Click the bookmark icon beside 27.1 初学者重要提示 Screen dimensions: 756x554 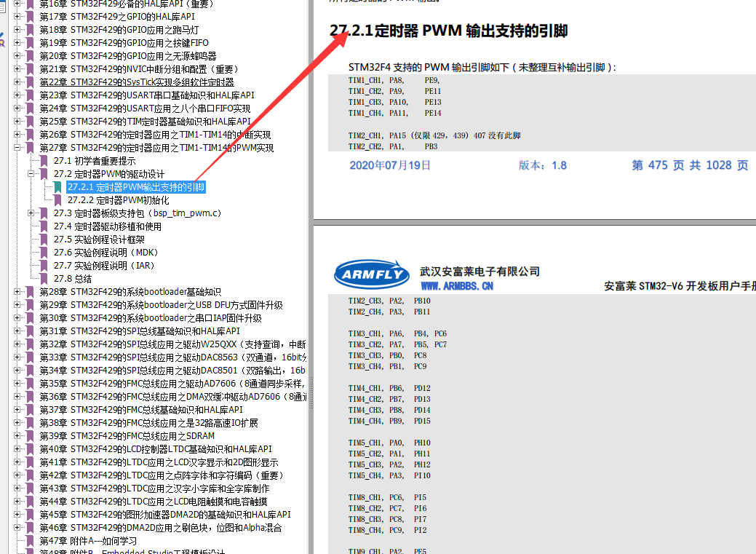[x=44, y=161]
